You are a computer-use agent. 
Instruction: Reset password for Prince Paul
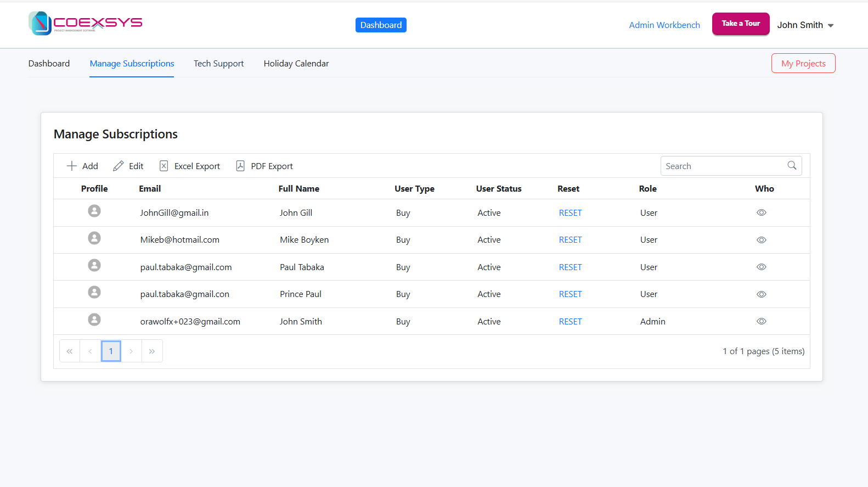point(570,294)
